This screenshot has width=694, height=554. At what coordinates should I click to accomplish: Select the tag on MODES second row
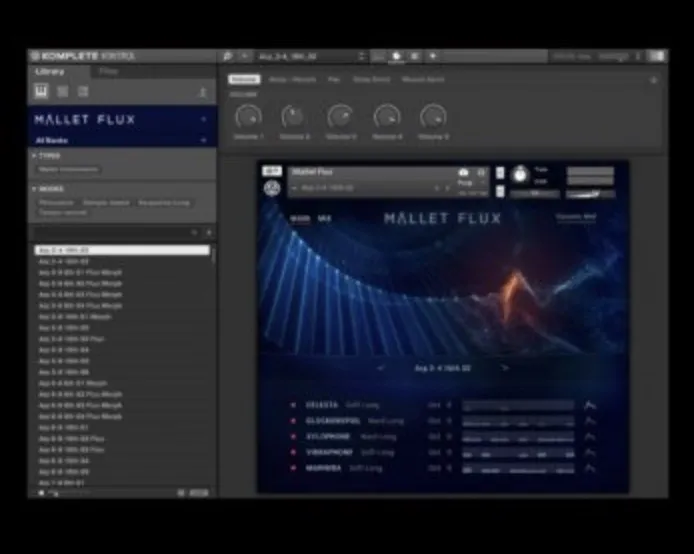(x=63, y=213)
